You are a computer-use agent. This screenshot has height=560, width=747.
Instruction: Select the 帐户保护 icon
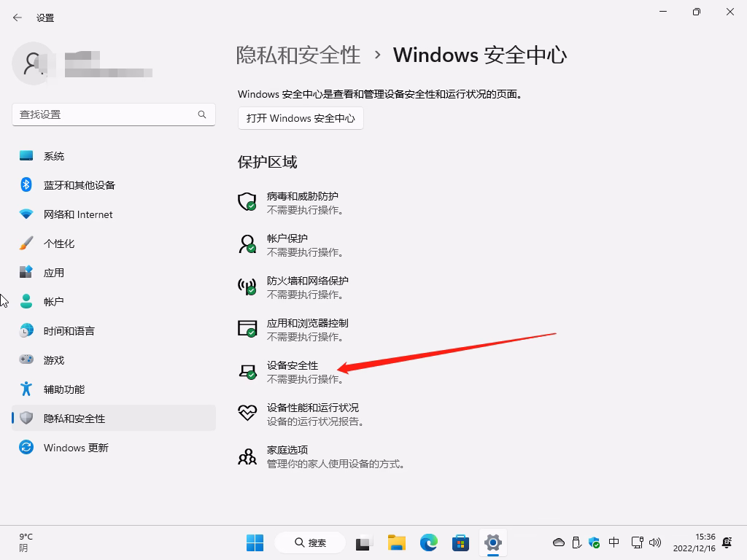(247, 245)
